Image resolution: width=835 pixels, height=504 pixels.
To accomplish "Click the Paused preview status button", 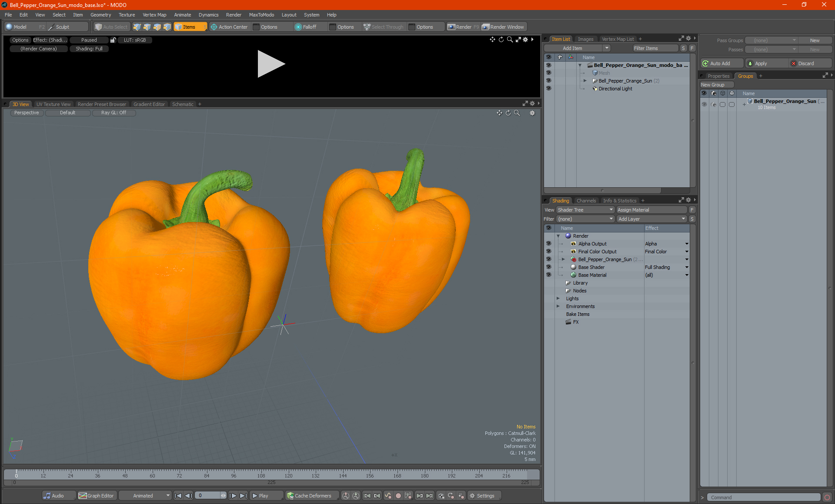I will (x=89, y=40).
